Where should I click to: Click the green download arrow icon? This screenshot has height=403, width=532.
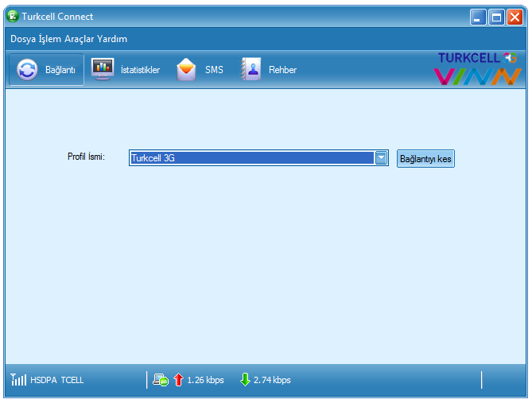coord(245,380)
